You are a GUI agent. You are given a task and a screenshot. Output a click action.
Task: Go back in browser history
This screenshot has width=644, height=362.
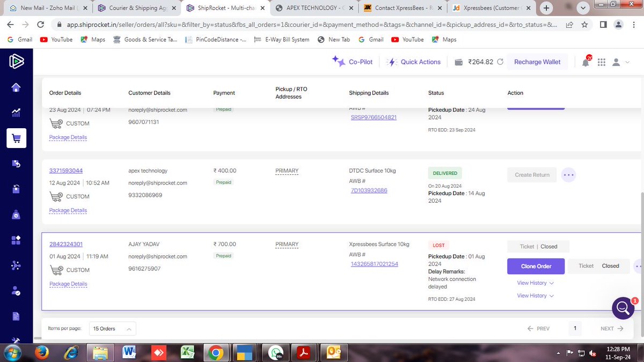(11, 25)
